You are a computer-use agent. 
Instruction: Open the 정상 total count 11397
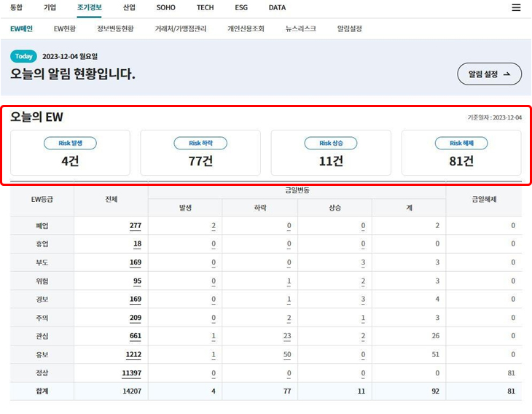[131, 373]
